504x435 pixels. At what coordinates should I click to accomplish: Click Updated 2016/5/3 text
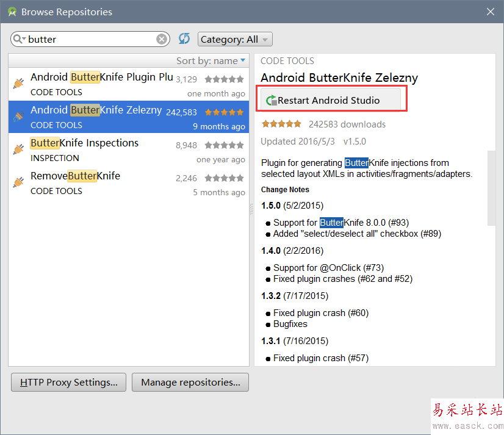298,142
